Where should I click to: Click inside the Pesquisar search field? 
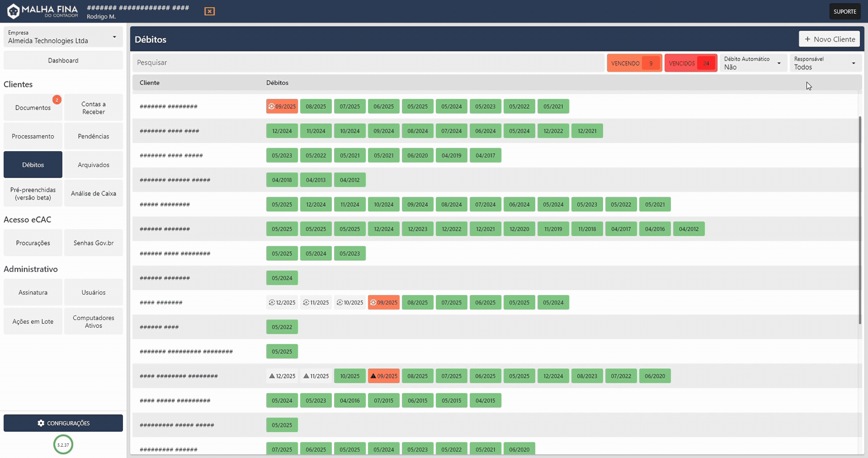316,62
